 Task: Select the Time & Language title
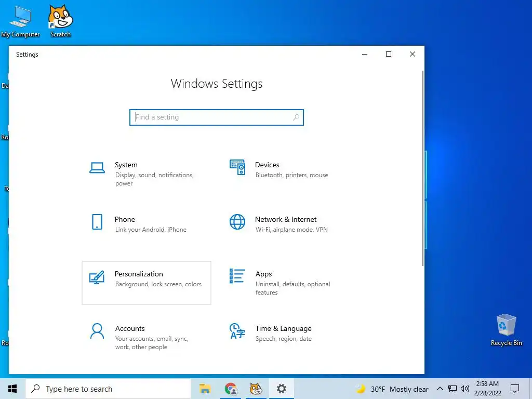click(x=283, y=328)
